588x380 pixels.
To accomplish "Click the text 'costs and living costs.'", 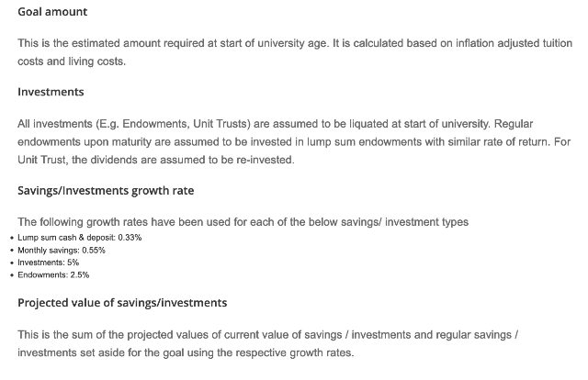I will pos(72,61).
